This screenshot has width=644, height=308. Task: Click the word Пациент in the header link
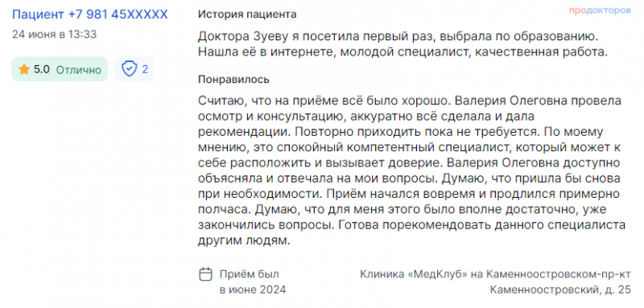tap(38, 14)
